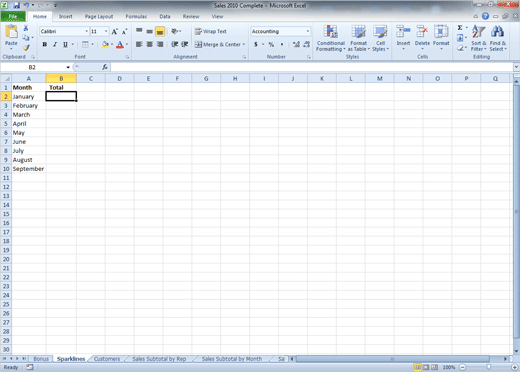Click the AutoSum sigma icon
The width and height of the screenshot is (520, 372).
pos(460,28)
